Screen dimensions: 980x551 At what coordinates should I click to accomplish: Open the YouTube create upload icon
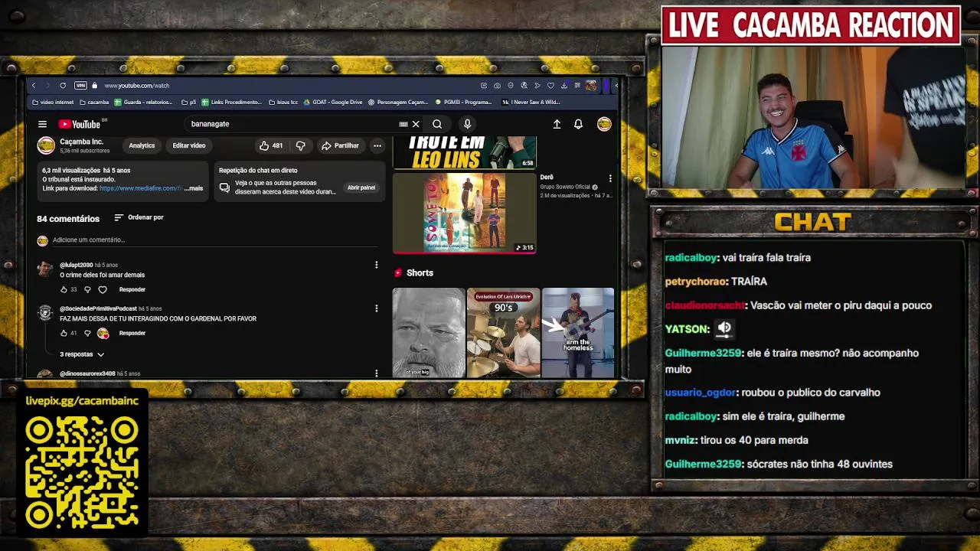click(x=557, y=124)
